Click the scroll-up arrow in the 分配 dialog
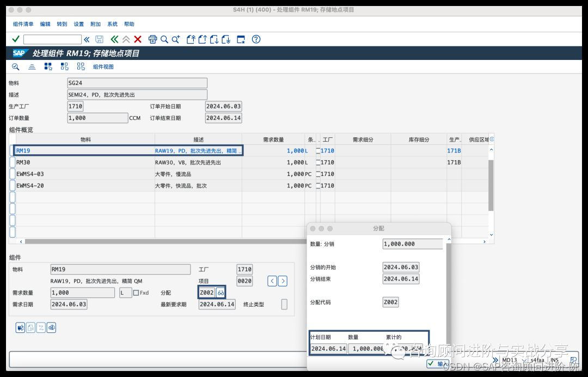Image resolution: width=588 pixels, height=377 pixels. (449, 239)
